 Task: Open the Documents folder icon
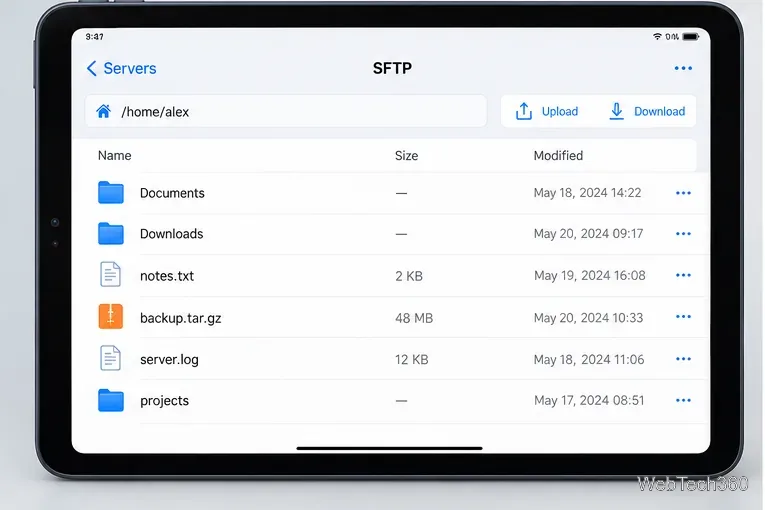pyautogui.click(x=111, y=192)
